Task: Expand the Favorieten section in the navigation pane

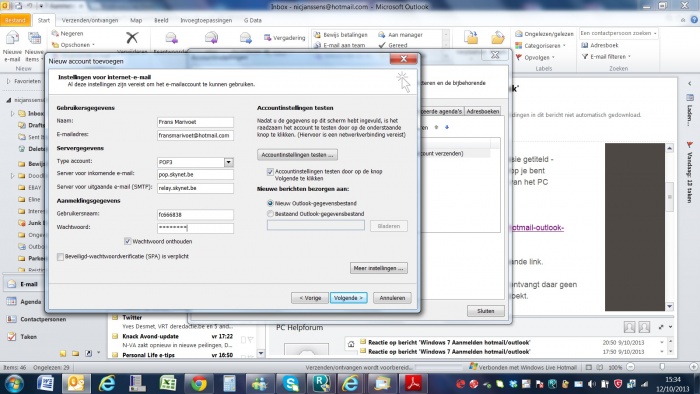Action: (8, 81)
